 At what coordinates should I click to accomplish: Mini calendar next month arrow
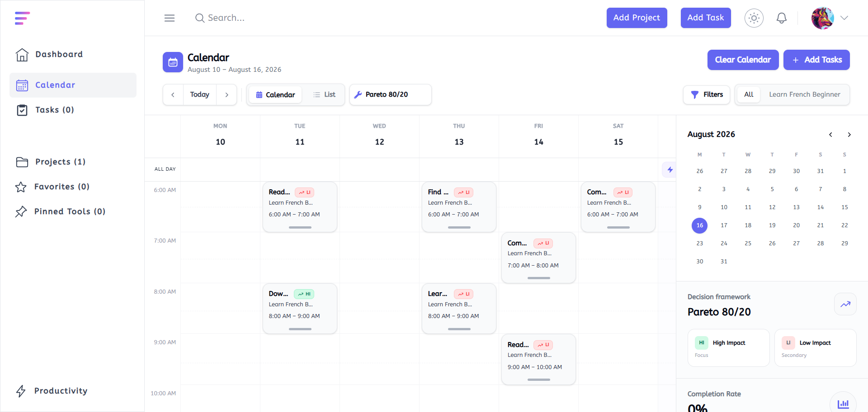coord(849,135)
